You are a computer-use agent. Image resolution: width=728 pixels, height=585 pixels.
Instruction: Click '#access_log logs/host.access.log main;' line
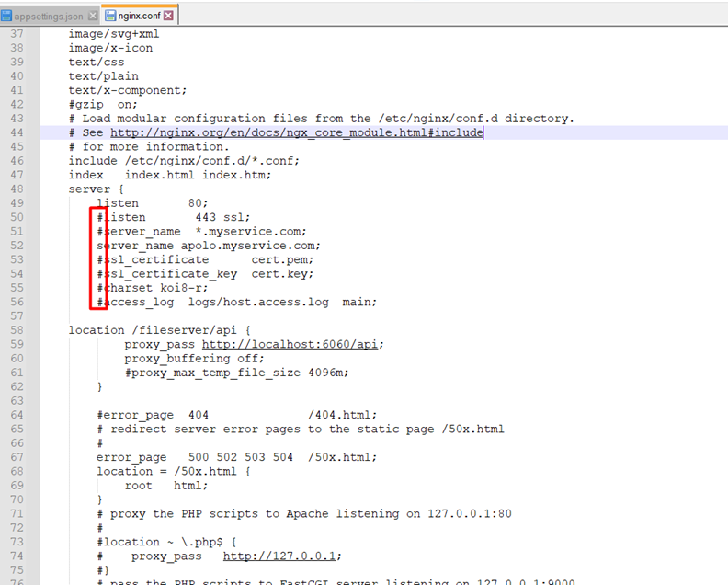237,302
